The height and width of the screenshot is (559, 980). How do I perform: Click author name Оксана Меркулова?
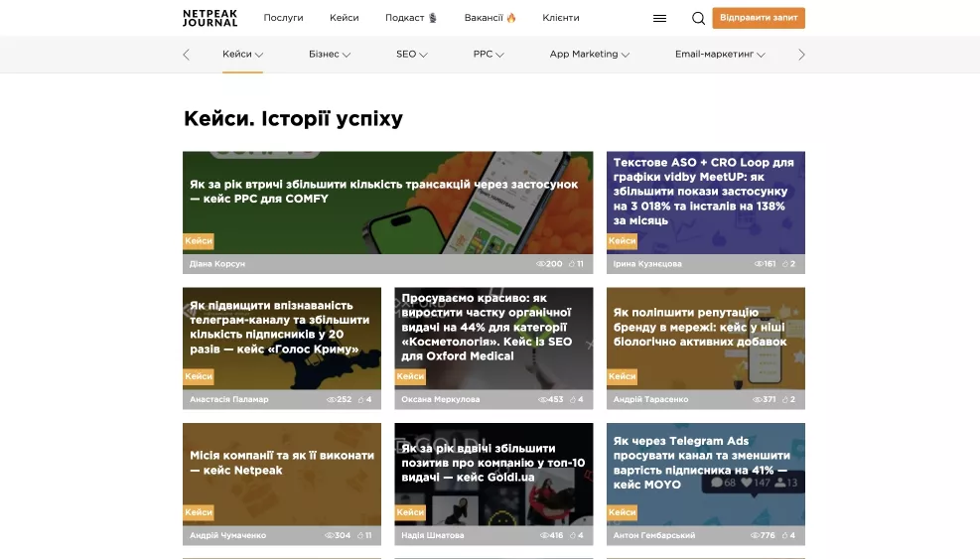point(441,399)
